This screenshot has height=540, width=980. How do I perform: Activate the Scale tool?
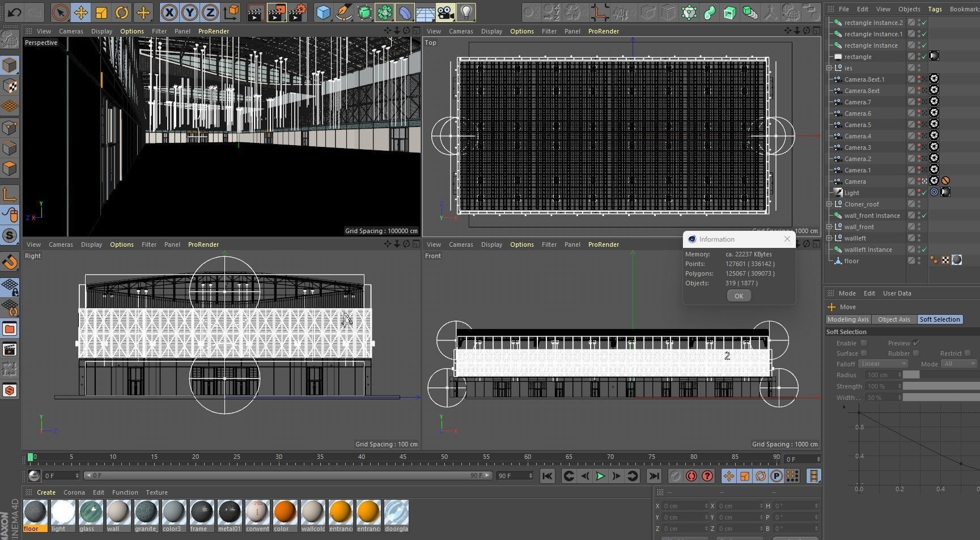pyautogui.click(x=101, y=12)
